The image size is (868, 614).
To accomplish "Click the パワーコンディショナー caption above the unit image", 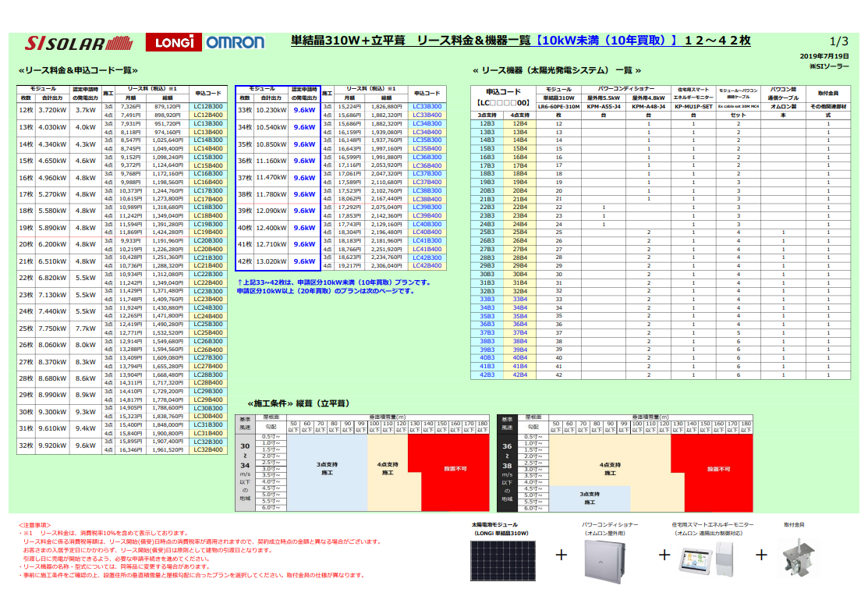I will coord(610,524).
